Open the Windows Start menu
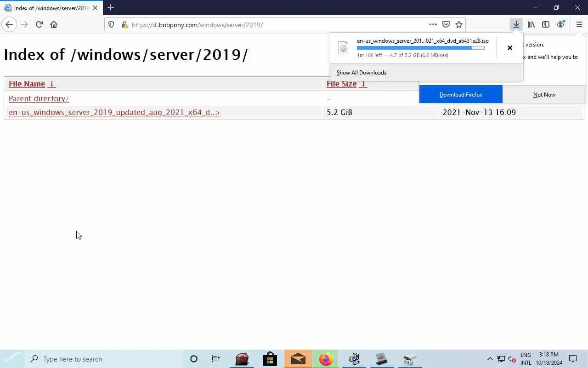Screen dimensions: 588x368 [13, 359]
